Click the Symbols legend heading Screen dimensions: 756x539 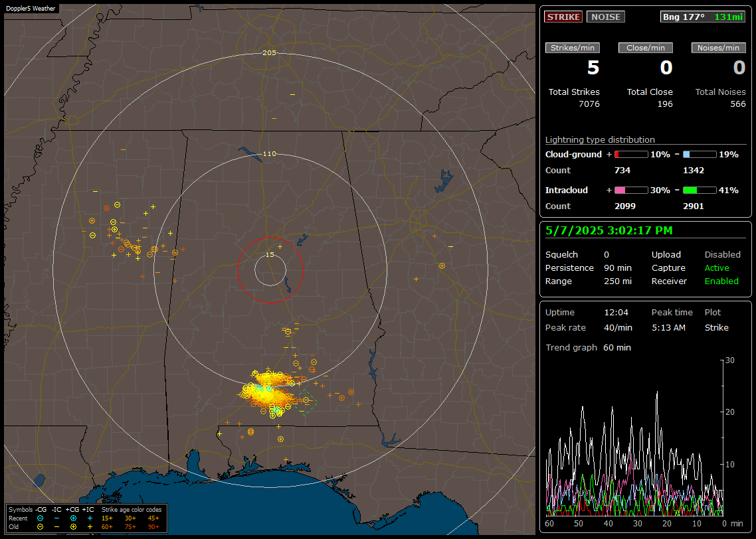(x=21, y=510)
